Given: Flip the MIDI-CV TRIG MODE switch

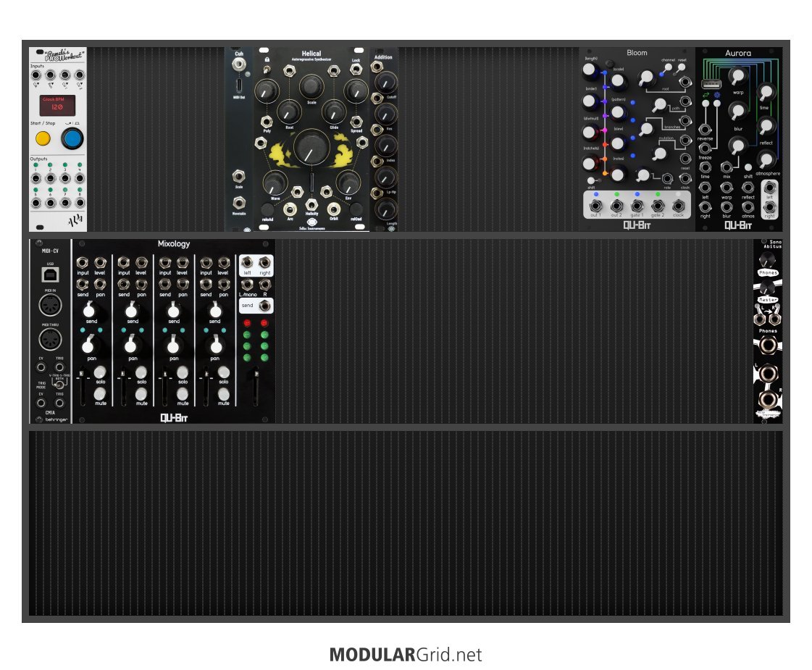Looking at the screenshot, I should click(x=59, y=384).
